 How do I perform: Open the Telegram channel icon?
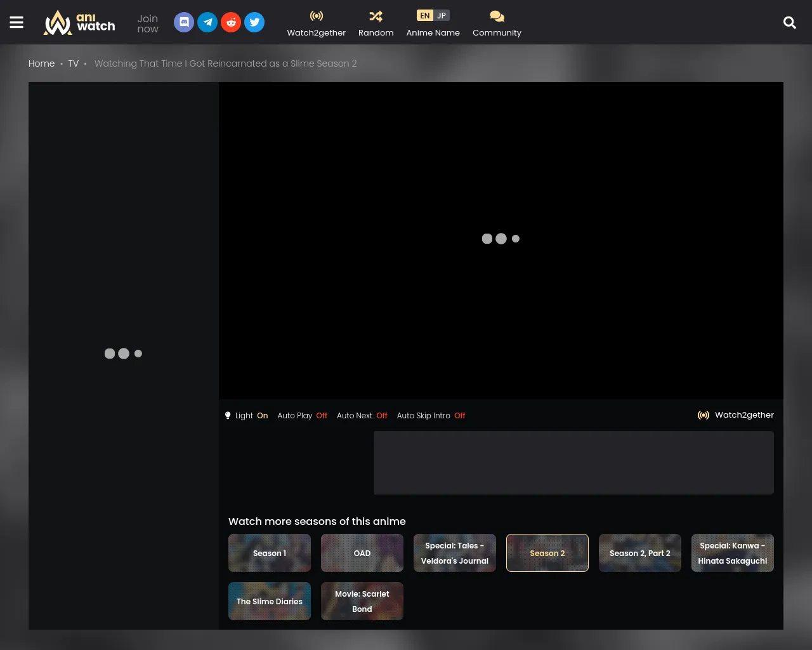[x=207, y=22]
